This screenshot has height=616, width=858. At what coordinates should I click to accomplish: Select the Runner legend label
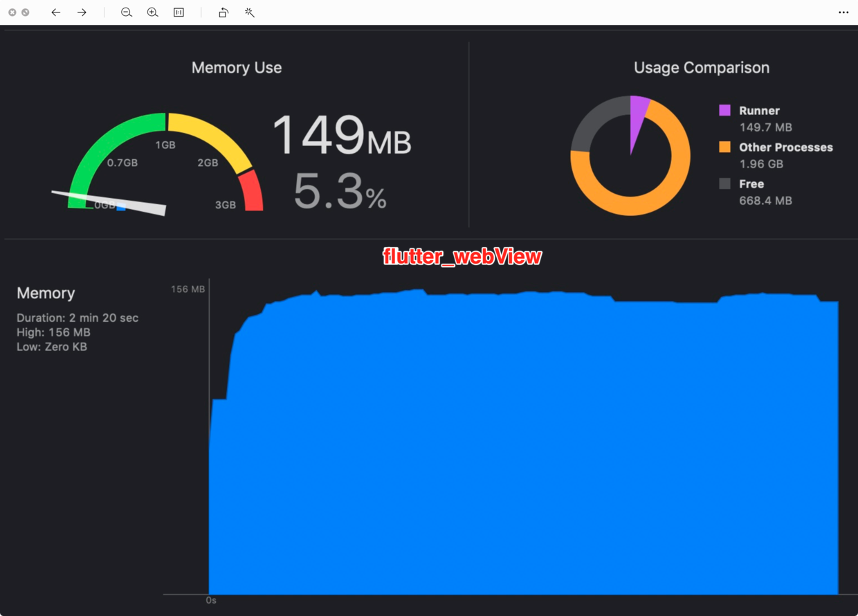pos(759,111)
